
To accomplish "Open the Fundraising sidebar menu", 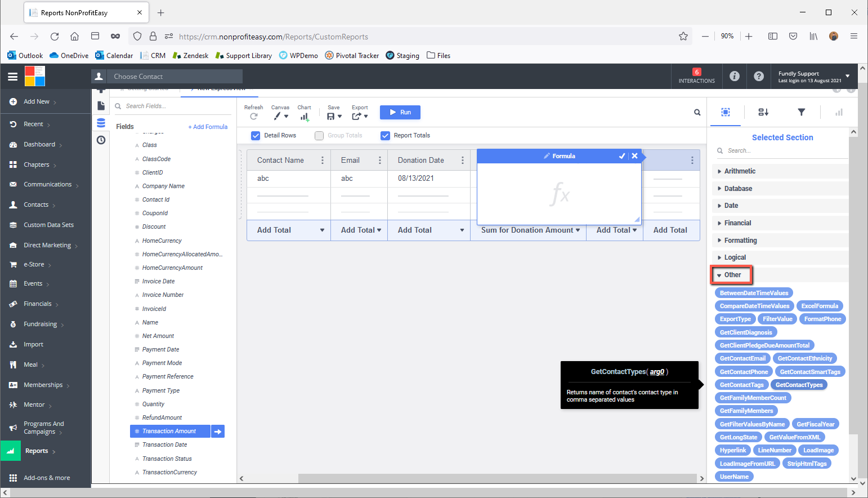I will click(40, 324).
